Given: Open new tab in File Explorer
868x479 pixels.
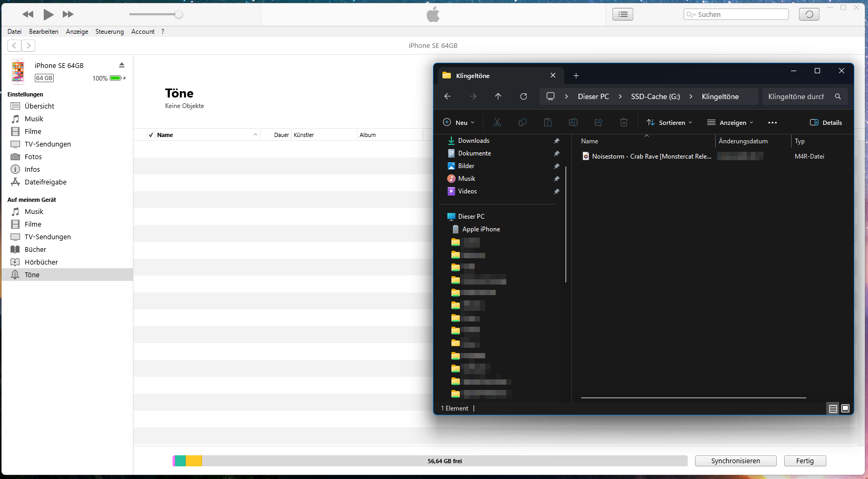Looking at the screenshot, I should (576, 76).
